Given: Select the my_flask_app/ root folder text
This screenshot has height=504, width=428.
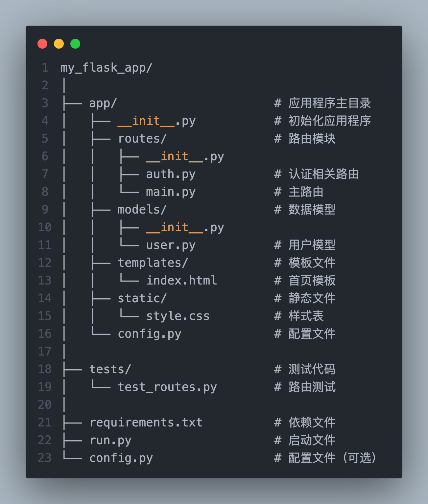Looking at the screenshot, I should 107,68.
